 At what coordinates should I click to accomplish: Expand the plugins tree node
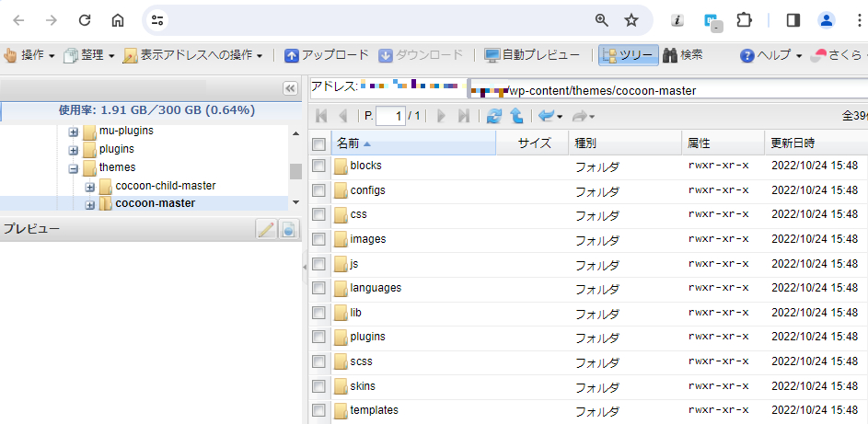tap(73, 150)
